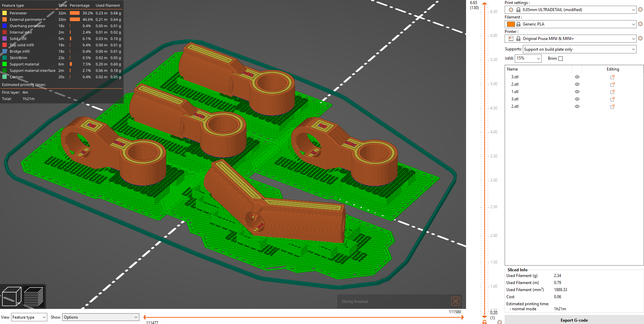
Task: Click the Export G-code button
Action: click(574, 320)
